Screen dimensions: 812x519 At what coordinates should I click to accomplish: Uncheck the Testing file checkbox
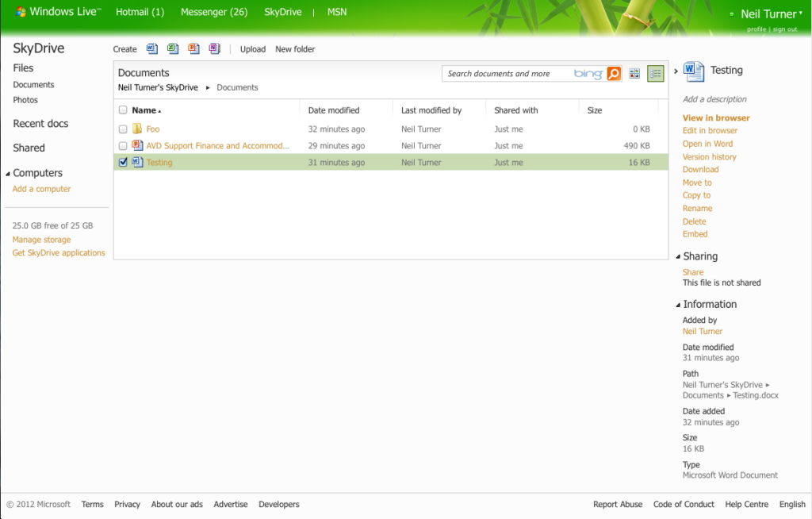point(123,162)
